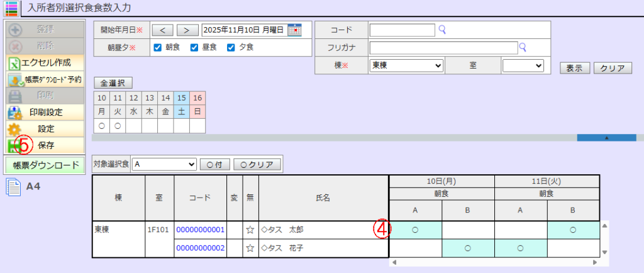Open the 室 room dropdown
644x273 pixels.
523,65
